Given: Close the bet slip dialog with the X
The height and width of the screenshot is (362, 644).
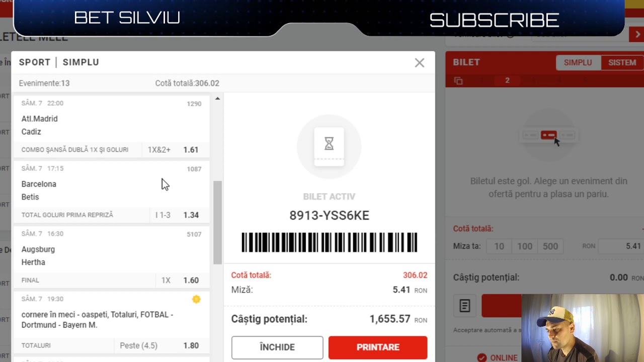Looking at the screenshot, I should click(420, 63).
